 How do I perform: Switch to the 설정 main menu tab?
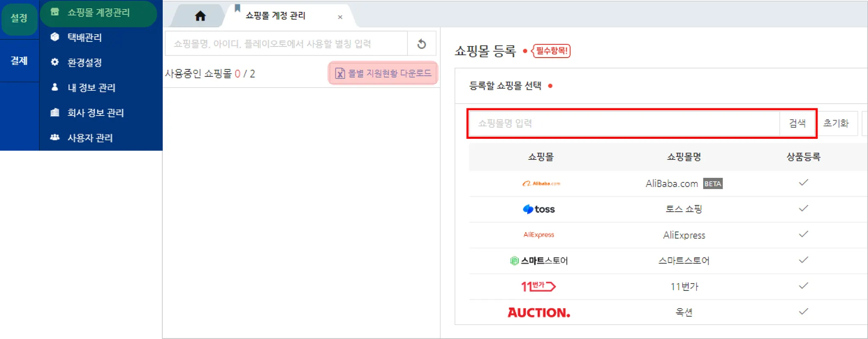19,18
